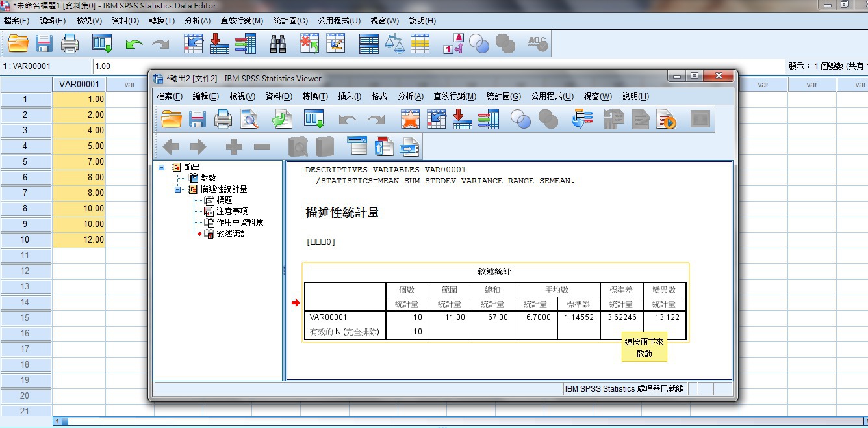Open the 插入(I) menu in Viewer

(x=349, y=96)
